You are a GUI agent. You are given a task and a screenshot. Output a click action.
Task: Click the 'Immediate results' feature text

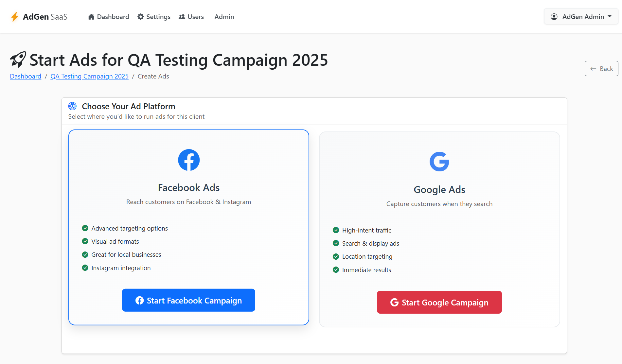tap(367, 270)
